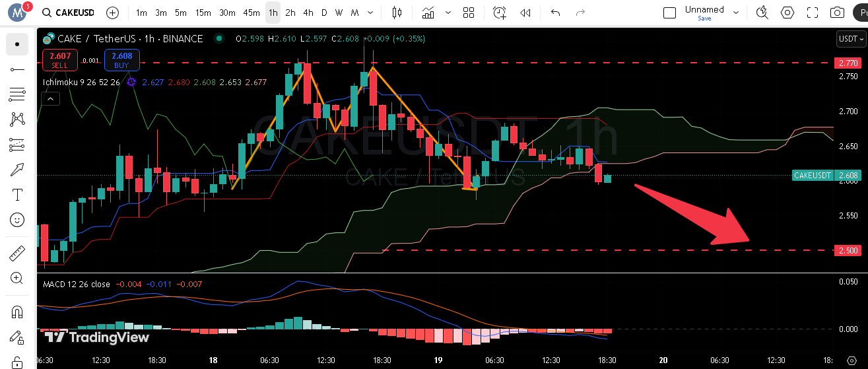Screen dimensions: 868x369
Task: Click the Ichimoku purple refresh icon
Action: point(131,82)
